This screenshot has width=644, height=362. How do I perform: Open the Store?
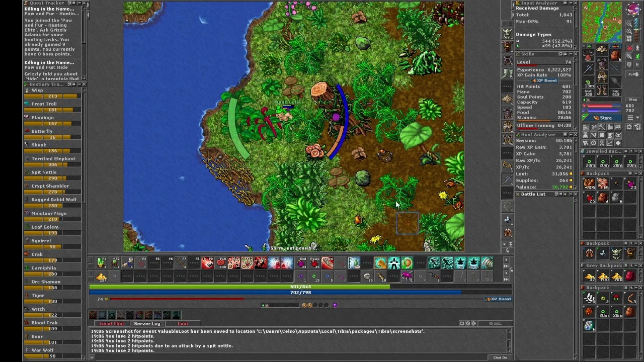[602, 118]
